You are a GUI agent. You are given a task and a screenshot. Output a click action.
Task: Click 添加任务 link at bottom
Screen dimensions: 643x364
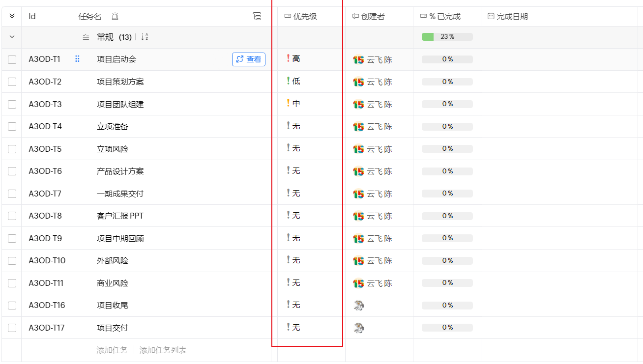112,350
